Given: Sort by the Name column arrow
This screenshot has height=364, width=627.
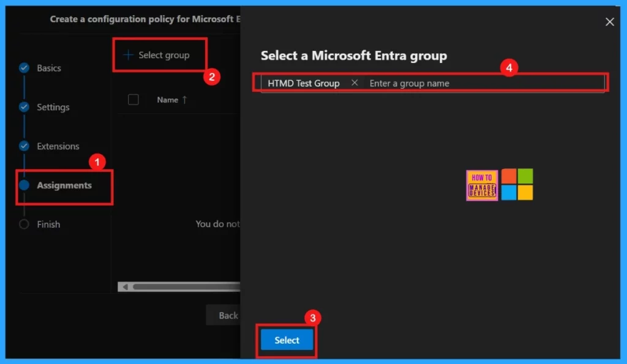Looking at the screenshot, I should (x=184, y=100).
